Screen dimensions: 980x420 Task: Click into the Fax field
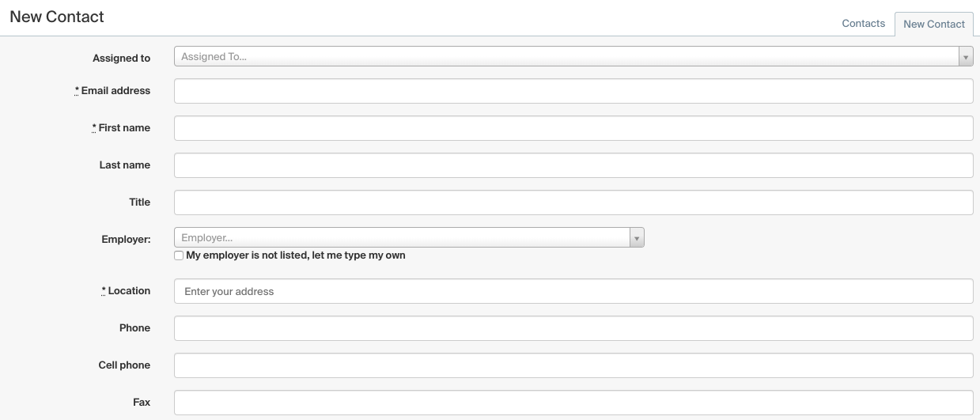point(573,403)
